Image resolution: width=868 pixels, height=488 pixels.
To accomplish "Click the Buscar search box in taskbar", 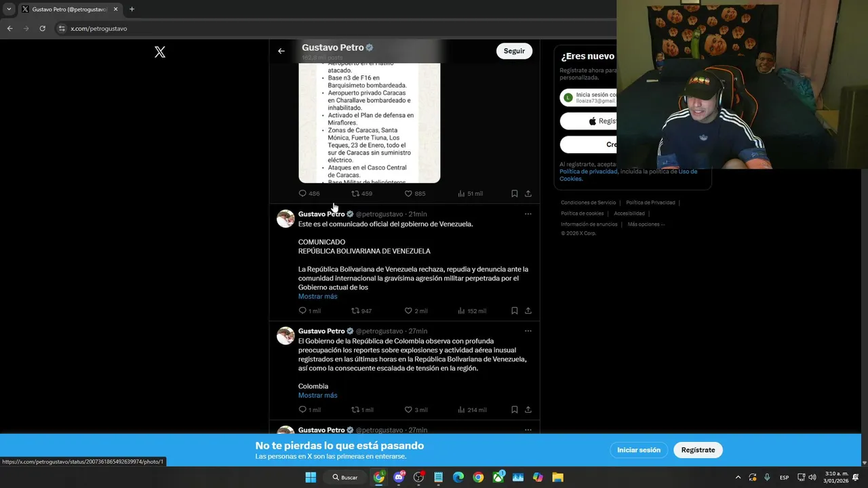I will [x=344, y=477].
